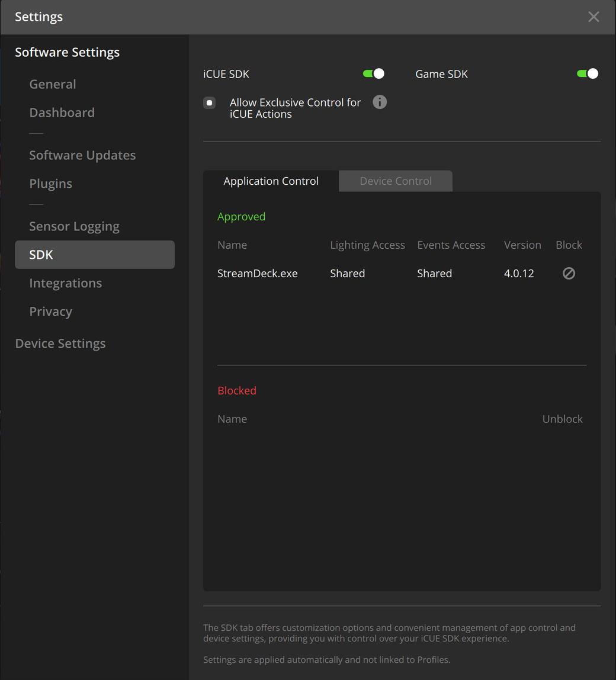Switch to the Device Control tab
This screenshot has width=616, height=680.
point(395,181)
